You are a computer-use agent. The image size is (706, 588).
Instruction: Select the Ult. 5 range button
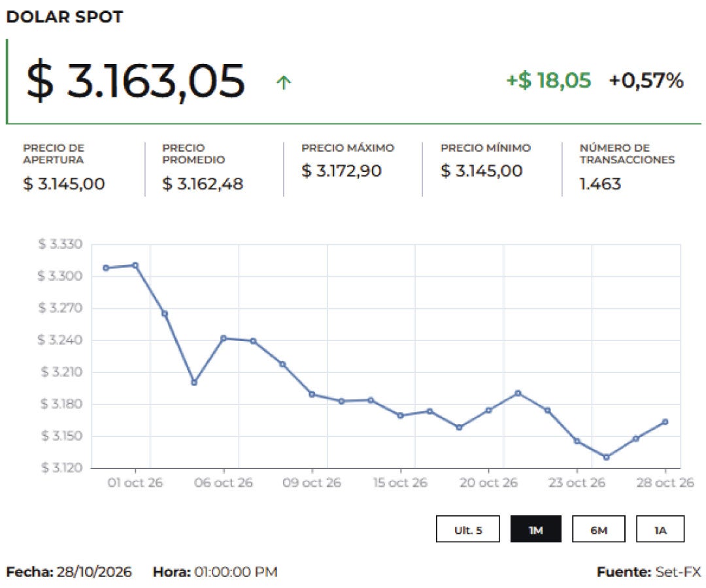pos(468,529)
